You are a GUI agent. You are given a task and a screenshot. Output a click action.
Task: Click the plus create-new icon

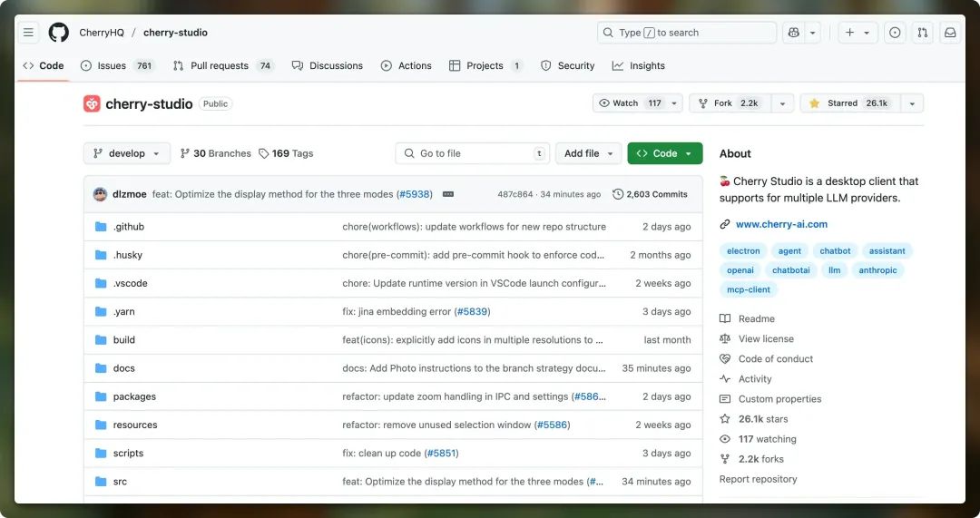[849, 33]
